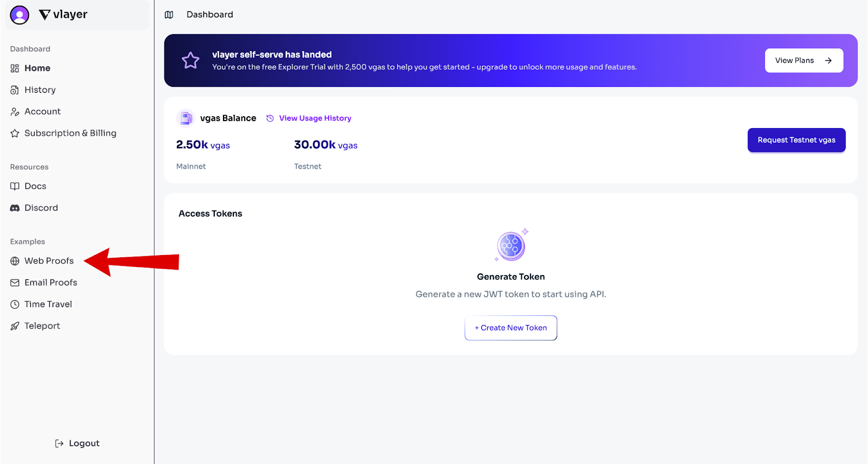Click the Account person icon
The image size is (868, 464).
pyautogui.click(x=15, y=112)
